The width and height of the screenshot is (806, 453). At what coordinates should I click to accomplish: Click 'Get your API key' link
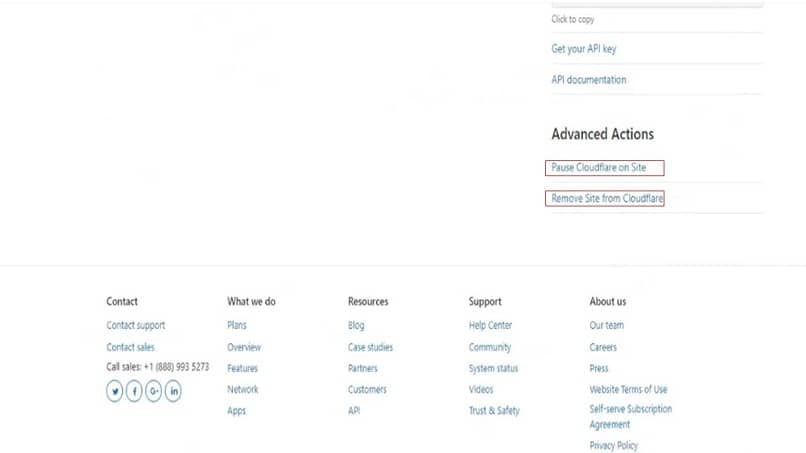(583, 49)
